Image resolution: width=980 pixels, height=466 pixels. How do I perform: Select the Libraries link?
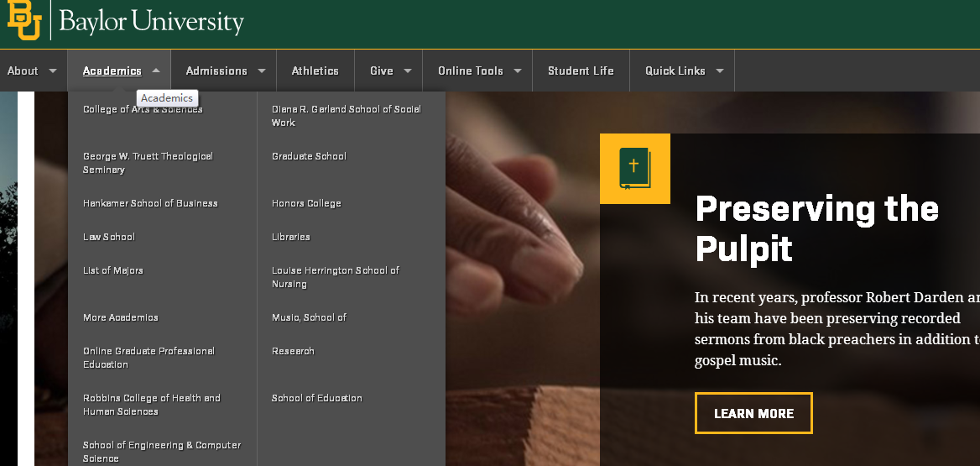(290, 237)
